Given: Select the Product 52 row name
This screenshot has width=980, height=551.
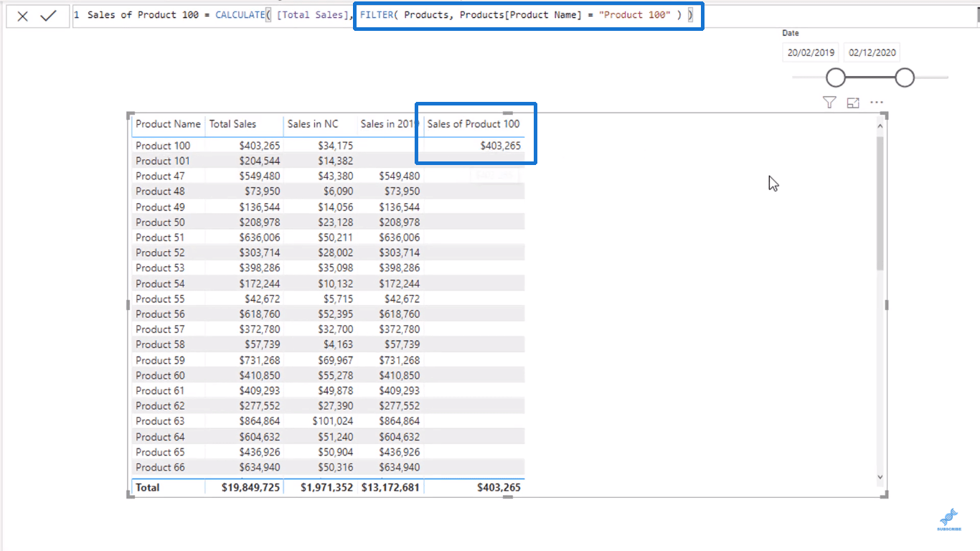Looking at the screenshot, I should coord(160,253).
